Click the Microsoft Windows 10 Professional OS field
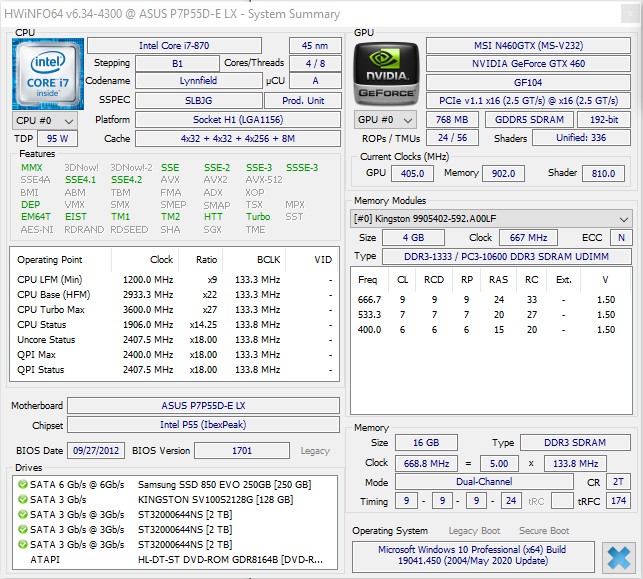This screenshot has height=579, width=643. (x=473, y=556)
